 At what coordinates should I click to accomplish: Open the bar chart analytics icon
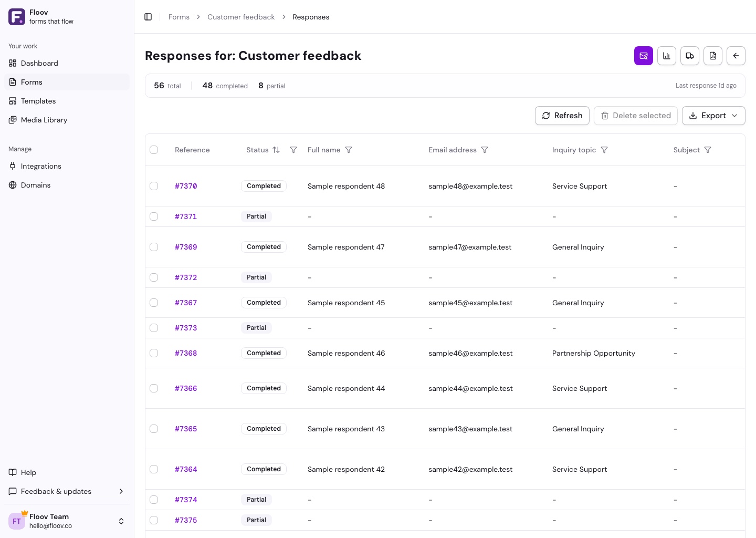point(667,56)
